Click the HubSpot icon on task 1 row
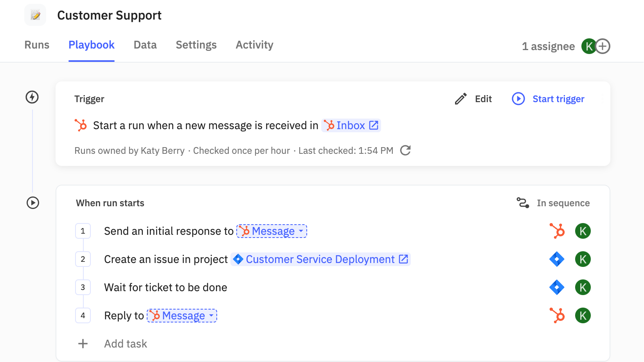 tap(557, 231)
